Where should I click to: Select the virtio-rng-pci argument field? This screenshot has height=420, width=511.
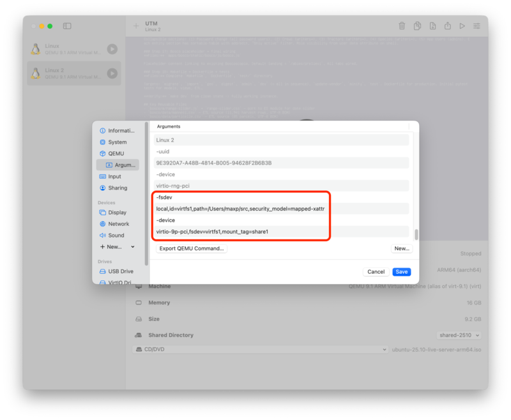pyautogui.click(x=281, y=186)
